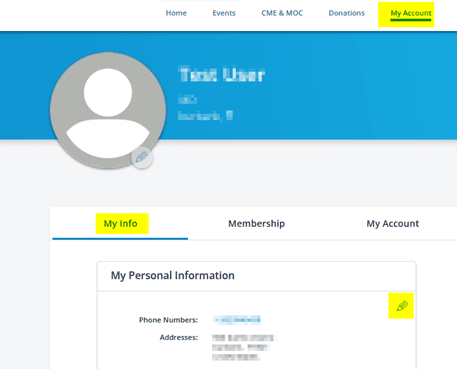Viewport: 457px width, 369px height.
Task: Switch to the My Info tab
Action: [120, 223]
